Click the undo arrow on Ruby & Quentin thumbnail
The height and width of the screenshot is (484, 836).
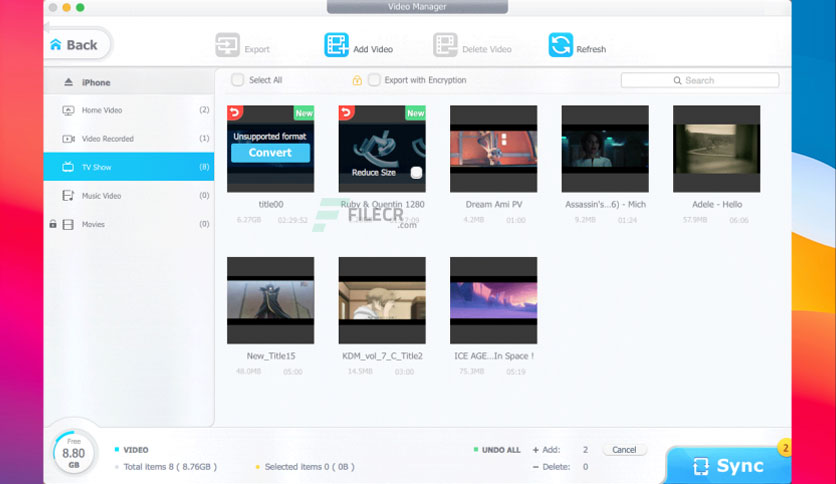[x=347, y=112]
